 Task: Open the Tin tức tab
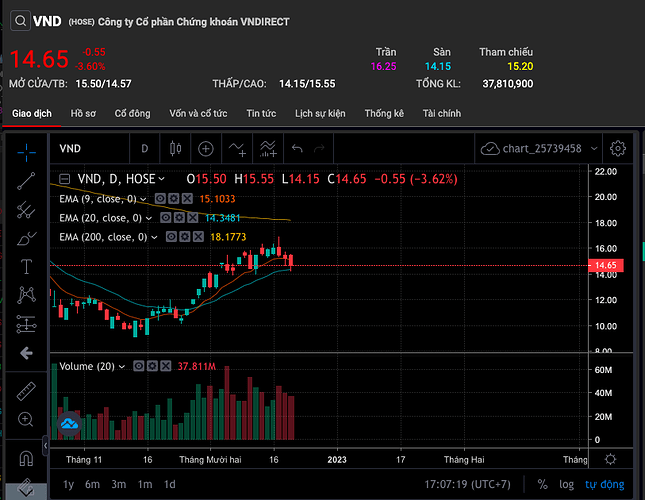coord(261,113)
